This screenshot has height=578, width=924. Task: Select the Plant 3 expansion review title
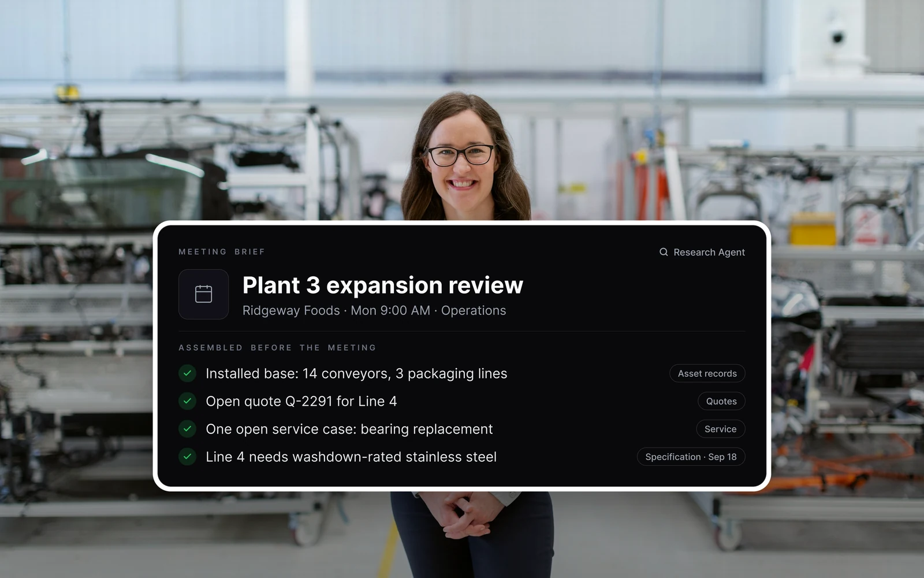(382, 285)
